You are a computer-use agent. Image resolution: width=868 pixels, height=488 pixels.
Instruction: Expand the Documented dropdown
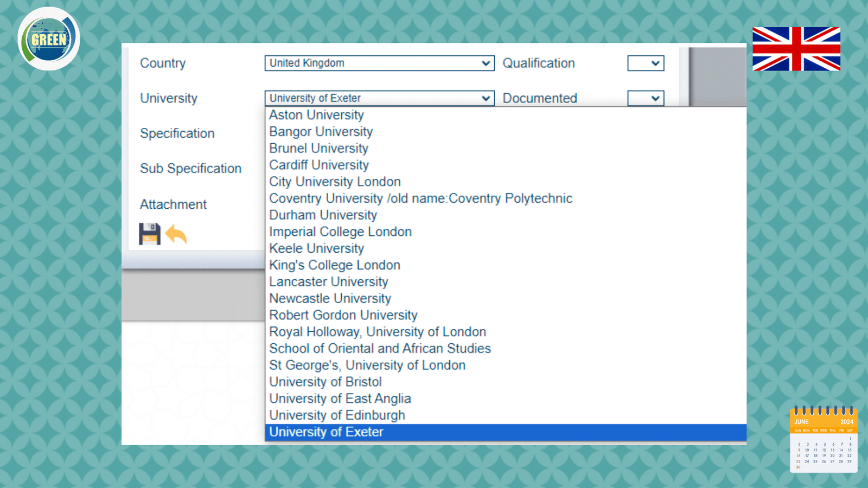point(646,98)
